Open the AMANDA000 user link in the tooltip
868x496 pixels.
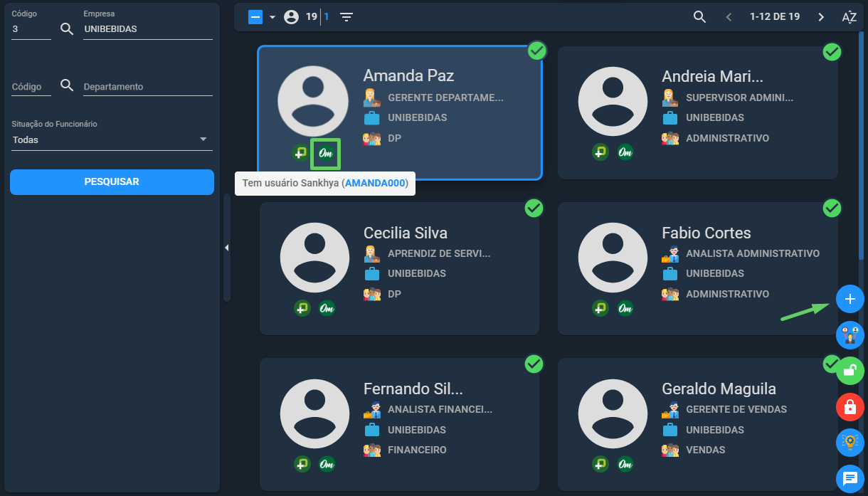[x=375, y=183]
